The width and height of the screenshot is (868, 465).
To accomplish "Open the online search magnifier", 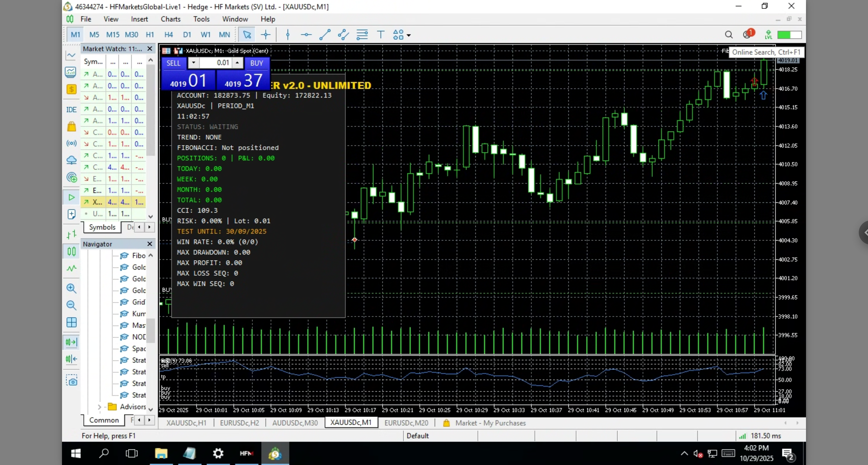I will coord(728,35).
